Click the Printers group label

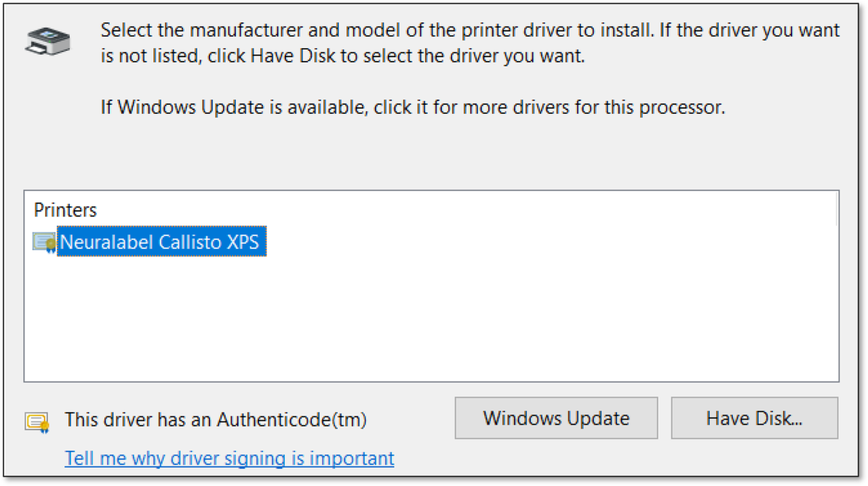tap(65, 210)
